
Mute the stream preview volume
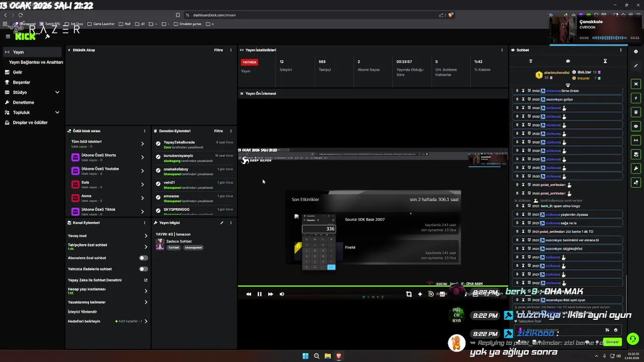[282, 294]
